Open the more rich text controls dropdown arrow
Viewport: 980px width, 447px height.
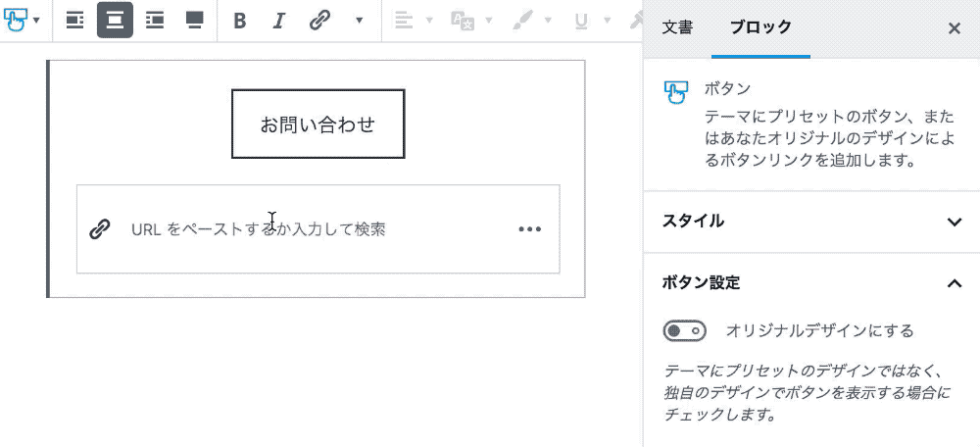click(x=359, y=21)
